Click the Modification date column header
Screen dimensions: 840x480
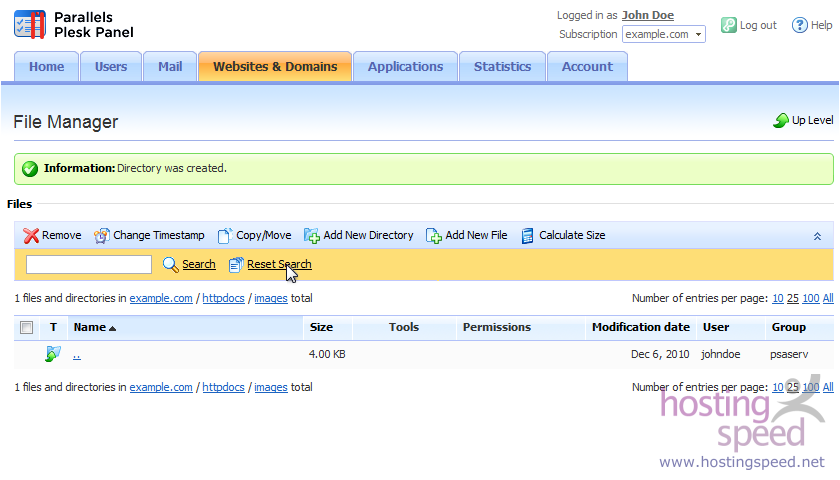pos(641,327)
